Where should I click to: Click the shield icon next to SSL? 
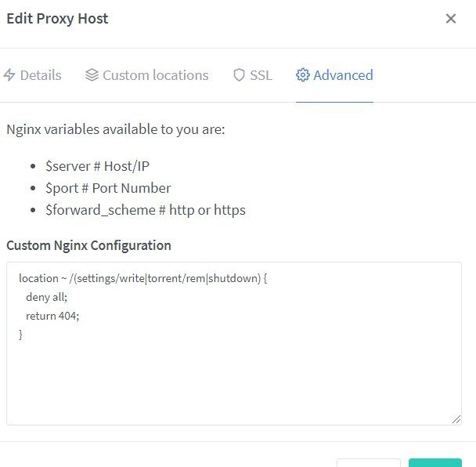tap(239, 75)
